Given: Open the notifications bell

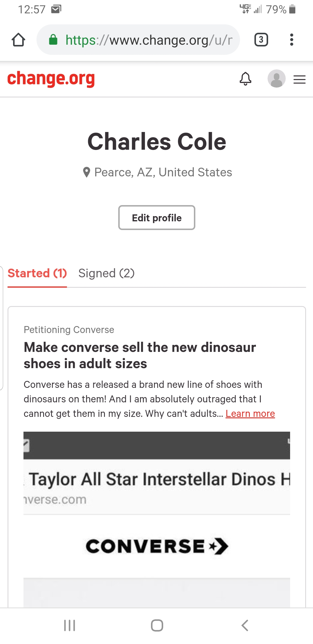Looking at the screenshot, I should [x=245, y=79].
